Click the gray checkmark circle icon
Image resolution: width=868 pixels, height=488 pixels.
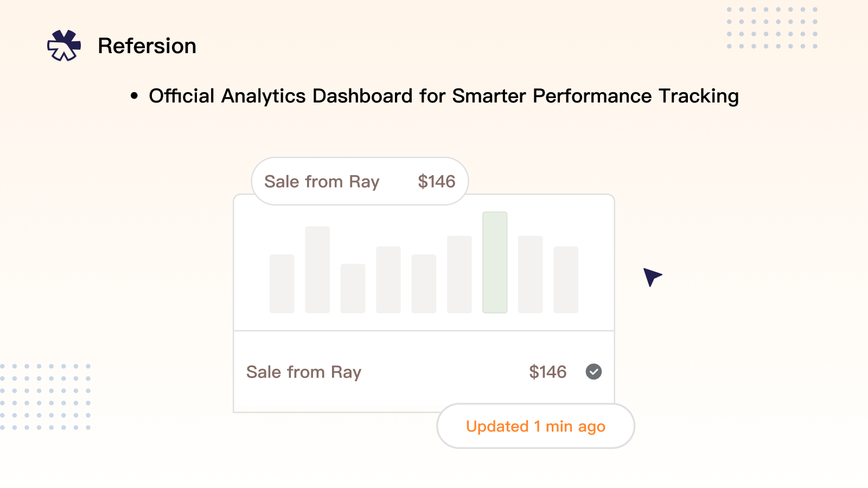click(593, 372)
